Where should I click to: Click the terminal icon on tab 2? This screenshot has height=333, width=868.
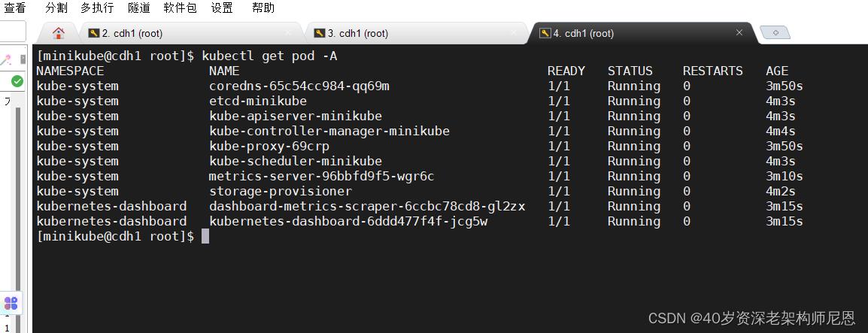click(94, 33)
